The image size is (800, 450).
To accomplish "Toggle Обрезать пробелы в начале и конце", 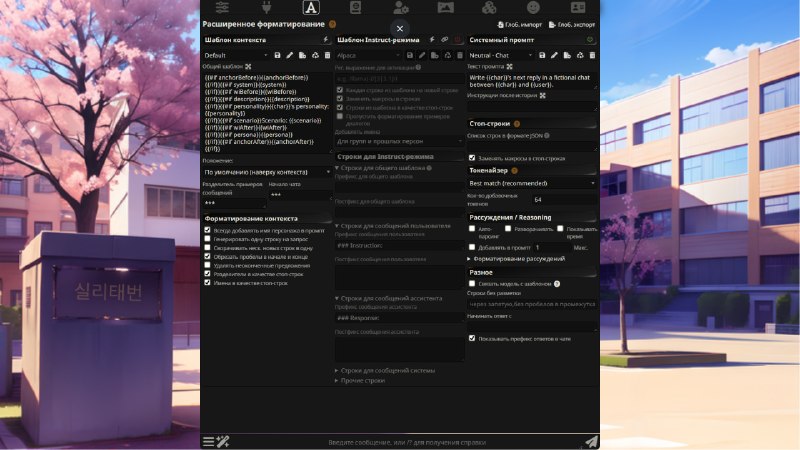I will [x=207, y=256].
